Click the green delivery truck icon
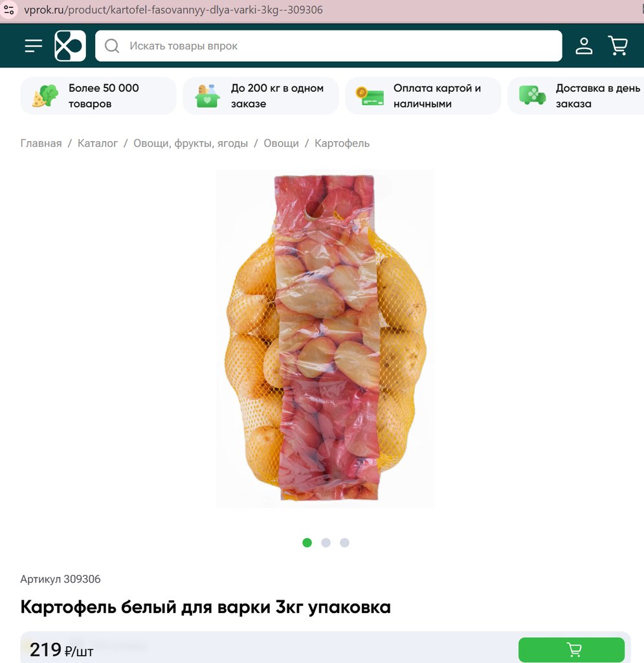Screen dimensions: 644x663 click(533, 95)
